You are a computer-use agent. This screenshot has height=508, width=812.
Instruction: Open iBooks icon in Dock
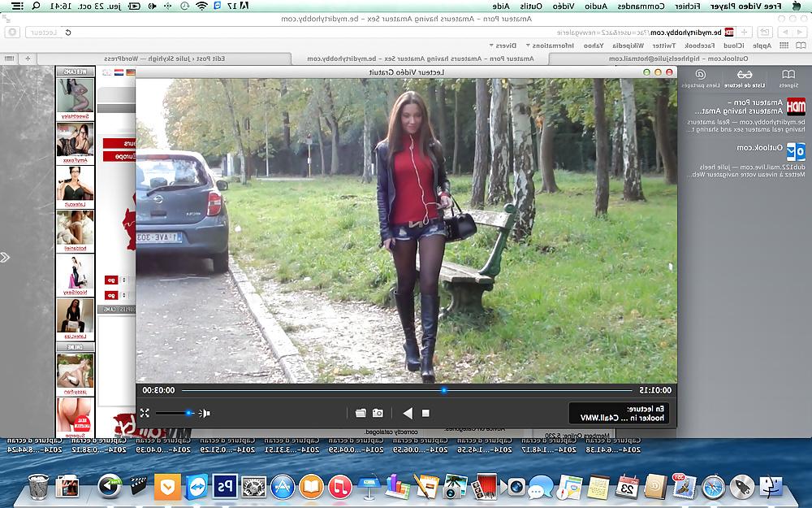pos(311,486)
